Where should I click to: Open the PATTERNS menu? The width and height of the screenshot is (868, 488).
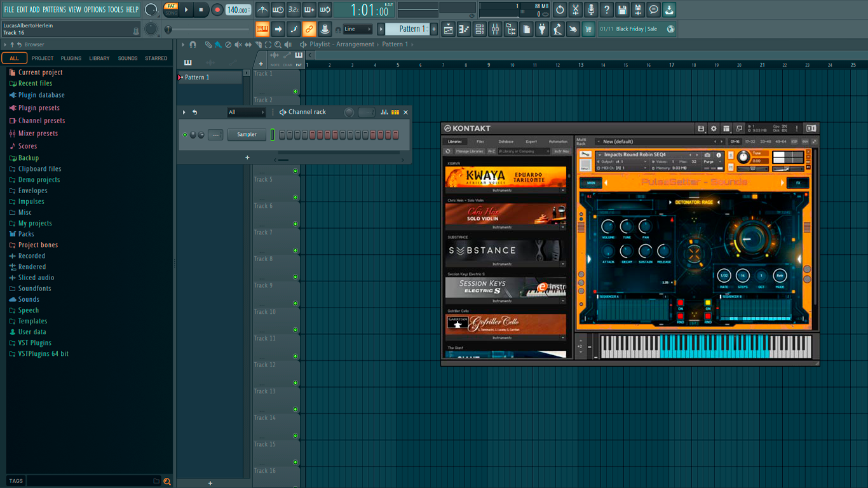pos(54,10)
